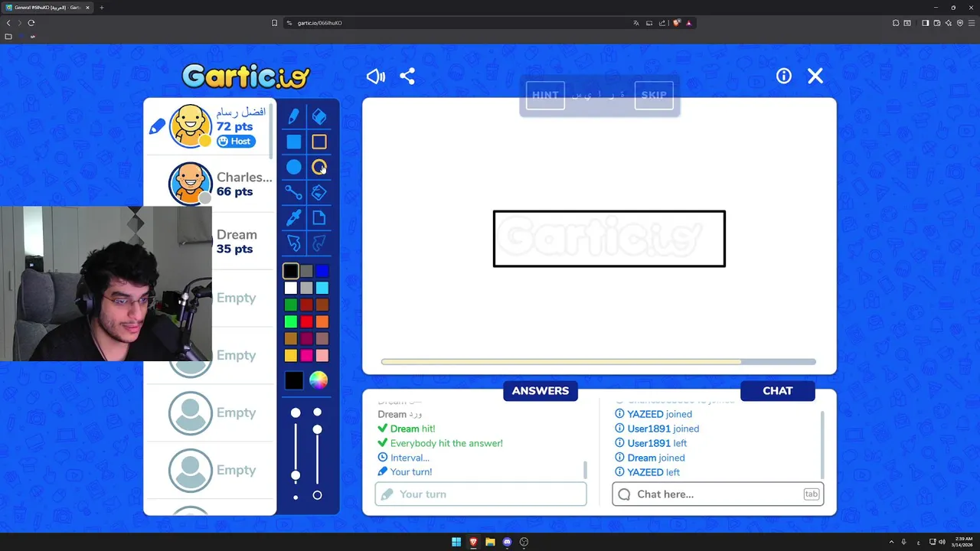Screen dimensions: 980x551
Task: Open the browser hamburger menu
Action: 972,23
